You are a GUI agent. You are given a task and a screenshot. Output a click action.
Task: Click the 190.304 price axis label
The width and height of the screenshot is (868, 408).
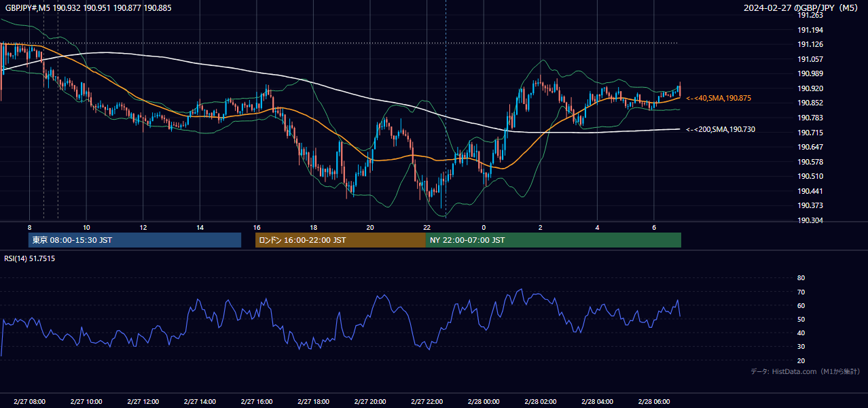tap(810, 220)
